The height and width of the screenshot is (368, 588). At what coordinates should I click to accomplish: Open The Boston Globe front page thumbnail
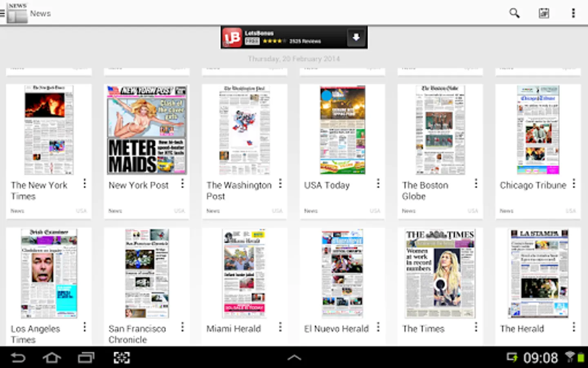pyautogui.click(x=440, y=130)
